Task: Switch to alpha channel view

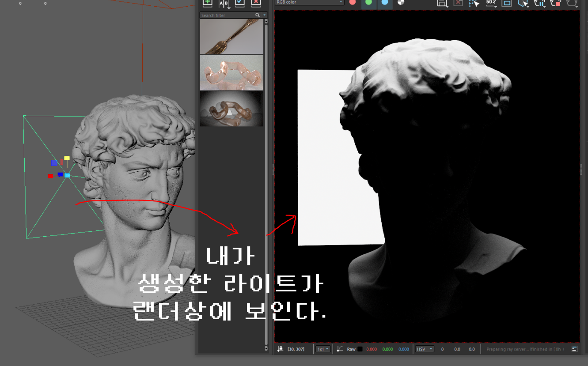Action: click(x=401, y=2)
